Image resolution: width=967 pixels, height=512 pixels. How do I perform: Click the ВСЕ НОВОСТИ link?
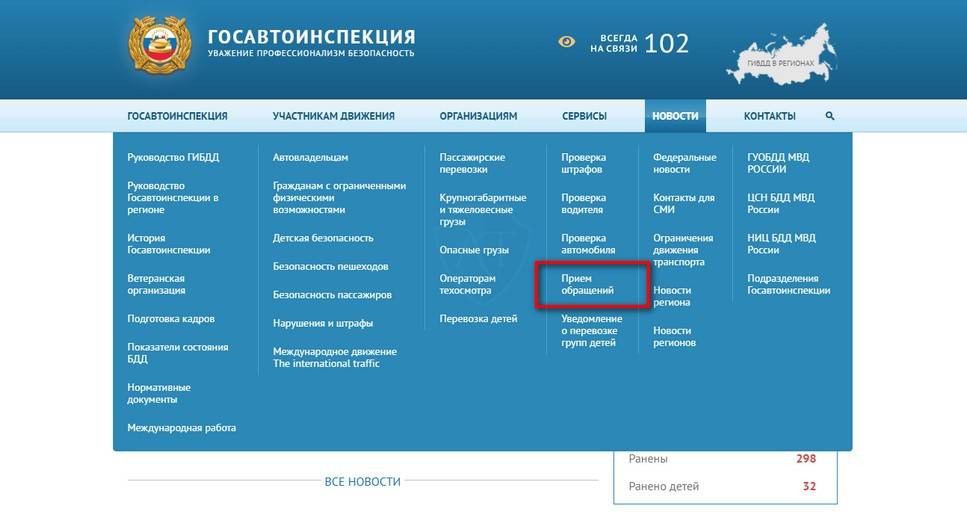pyautogui.click(x=362, y=482)
